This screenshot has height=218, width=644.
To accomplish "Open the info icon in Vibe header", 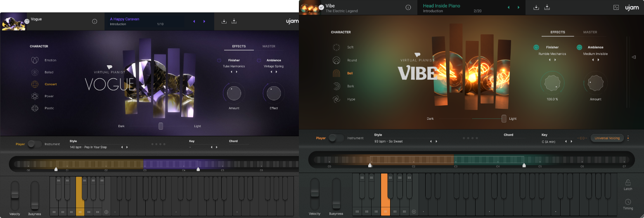I will click(408, 7).
